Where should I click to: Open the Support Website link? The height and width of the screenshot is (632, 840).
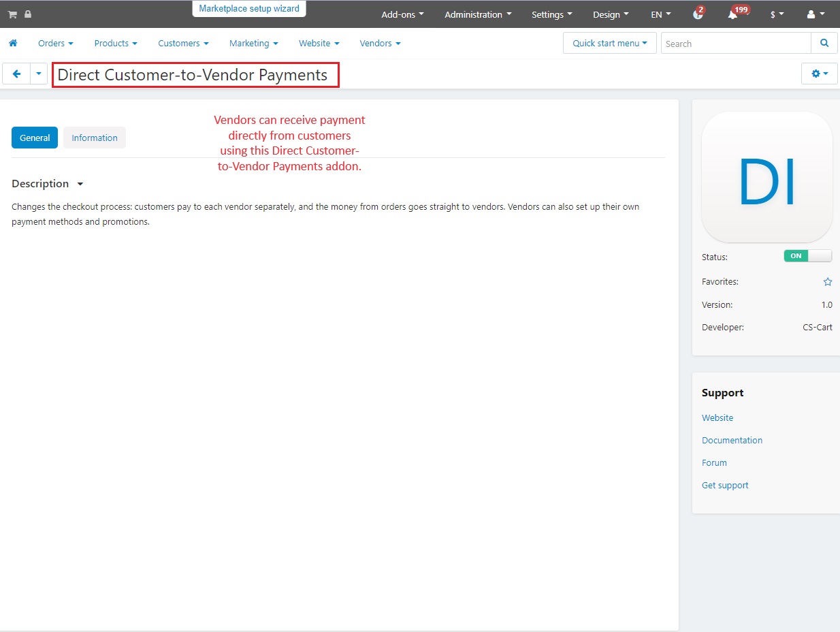(717, 417)
